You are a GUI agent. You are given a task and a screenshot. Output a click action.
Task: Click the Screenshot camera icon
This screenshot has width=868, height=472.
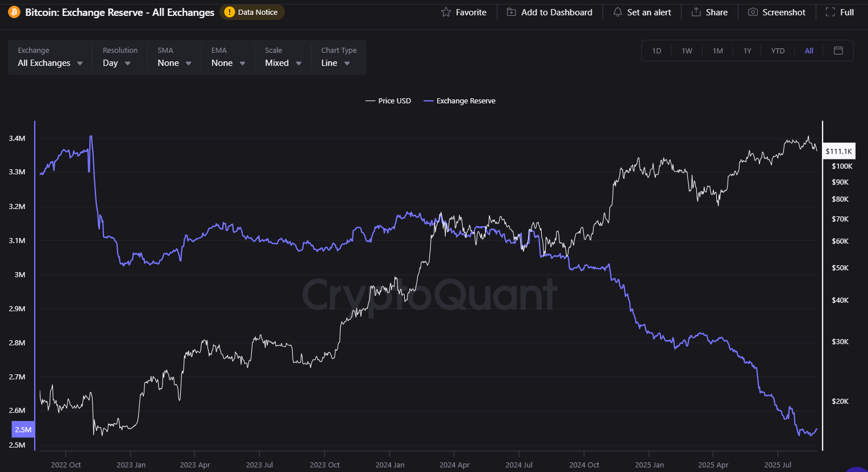click(x=753, y=12)
